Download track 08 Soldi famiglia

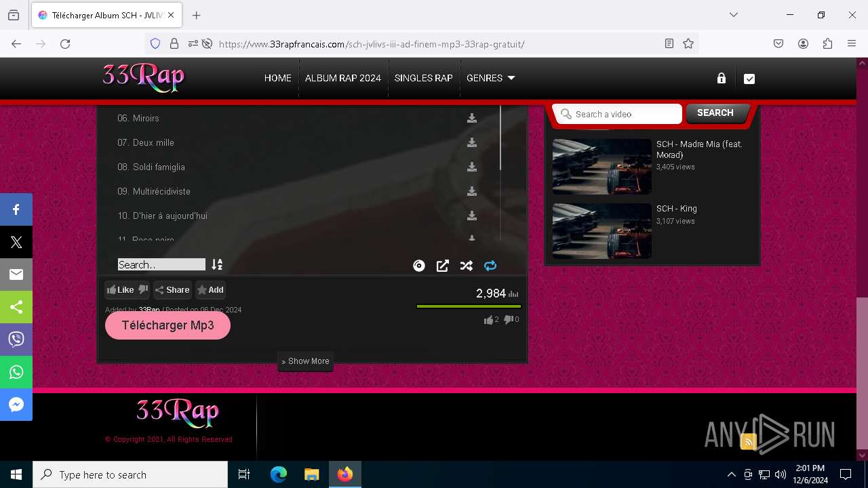click(x=471, y=167)
